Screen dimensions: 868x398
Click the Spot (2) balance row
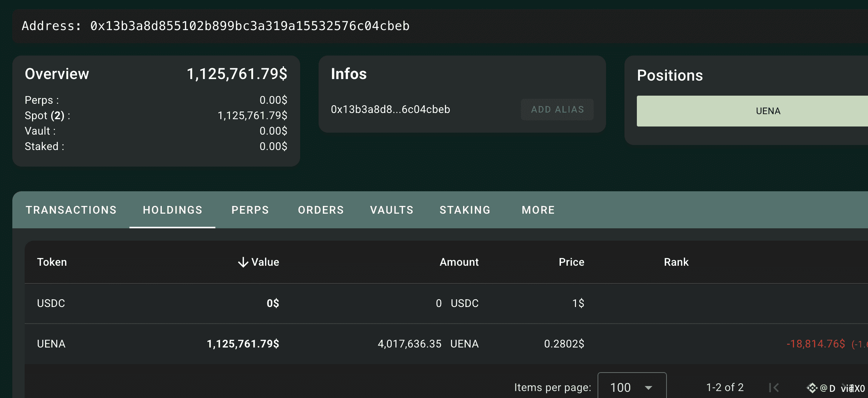[x=156, y=116]
